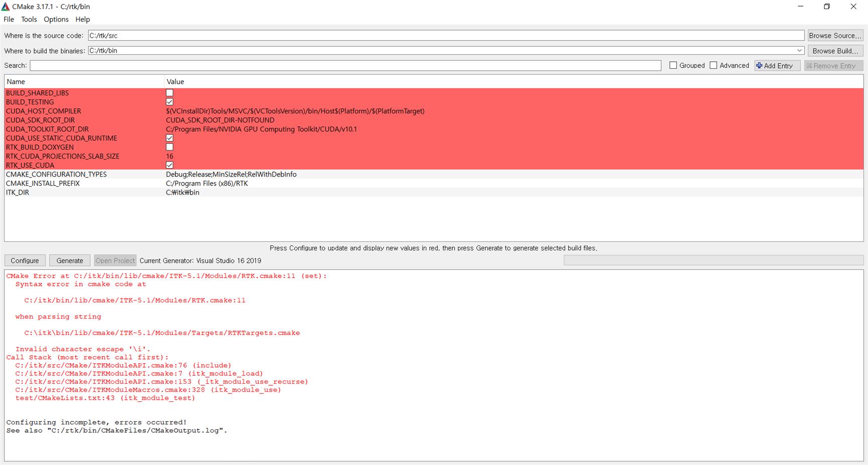Select CMAKE_CONFIGURATION_TYPES entry name

56,174
